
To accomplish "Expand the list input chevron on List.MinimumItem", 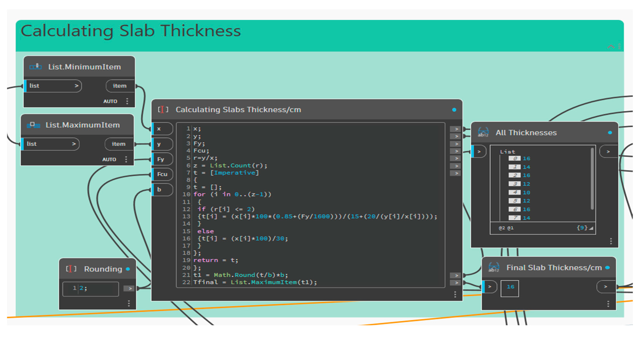I will pyautogui.click(x=76, y=86).
